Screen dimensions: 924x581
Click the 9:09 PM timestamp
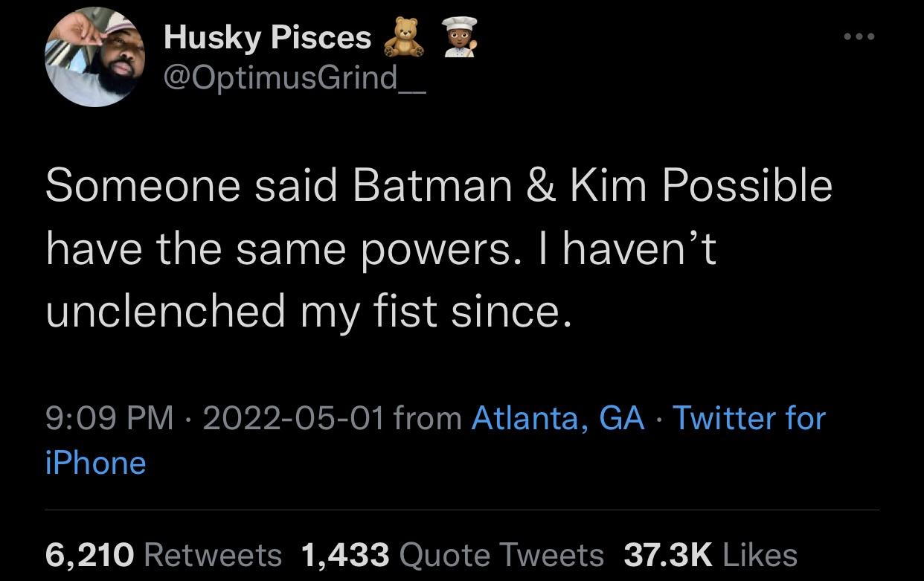109,418
